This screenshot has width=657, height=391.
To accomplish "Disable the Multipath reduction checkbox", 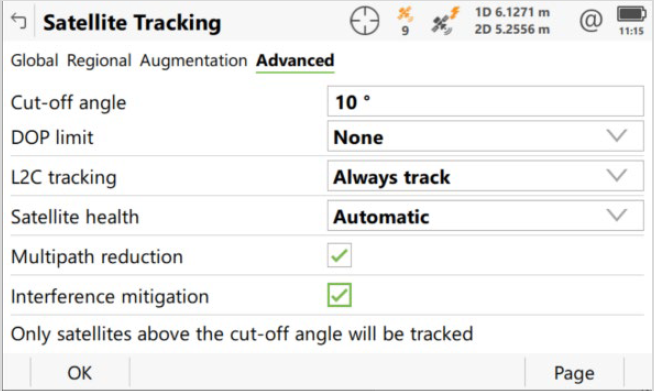I will pyautogui.click(x=339, y=255).
